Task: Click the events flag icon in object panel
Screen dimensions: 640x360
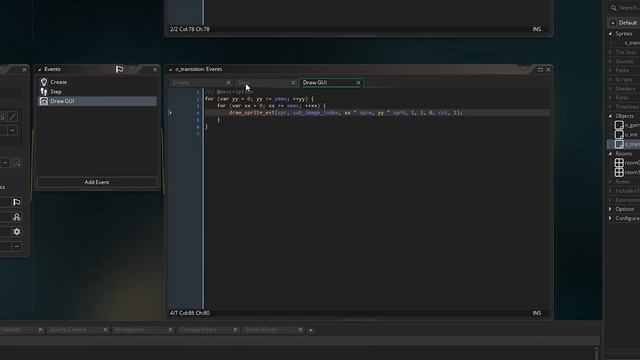Action: click(16, 202)
